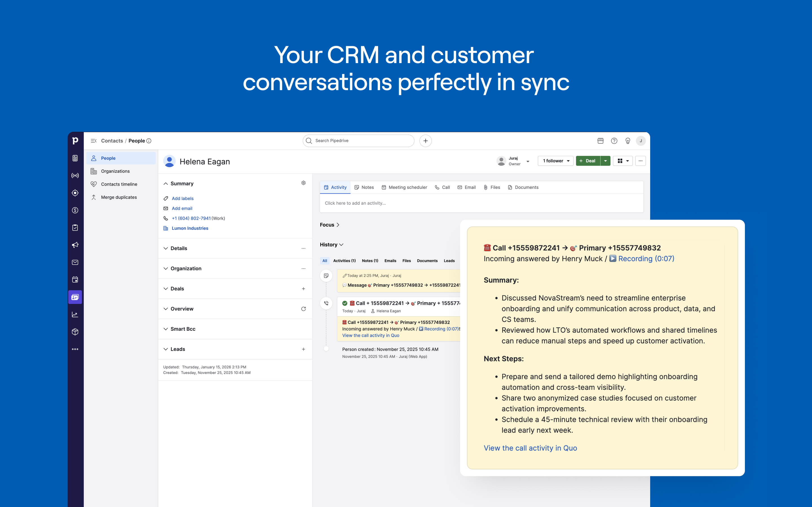Click the Lumon Industries organization link
This screenshot has height=507, width=812.
(190, 228)
